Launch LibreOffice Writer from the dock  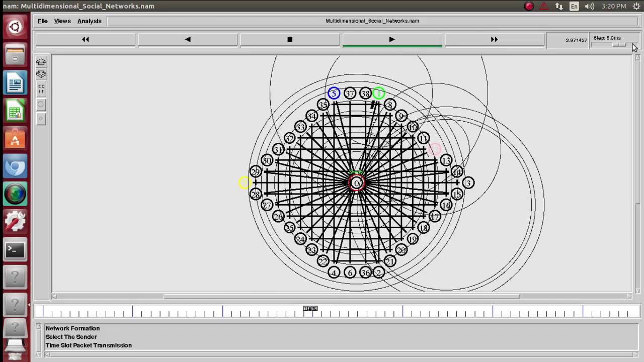(15, 83)
